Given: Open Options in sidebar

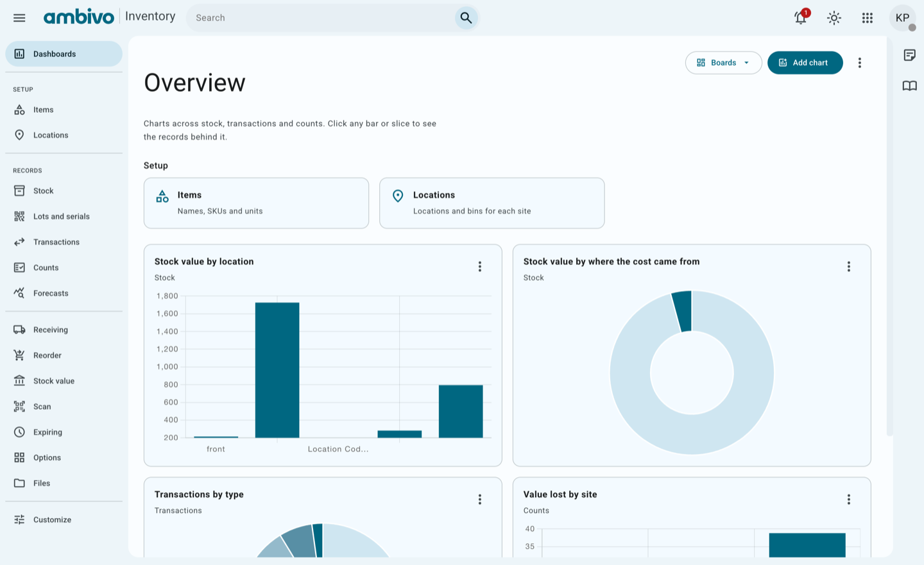Looking at the screenshot, I should tap(64, 458).
